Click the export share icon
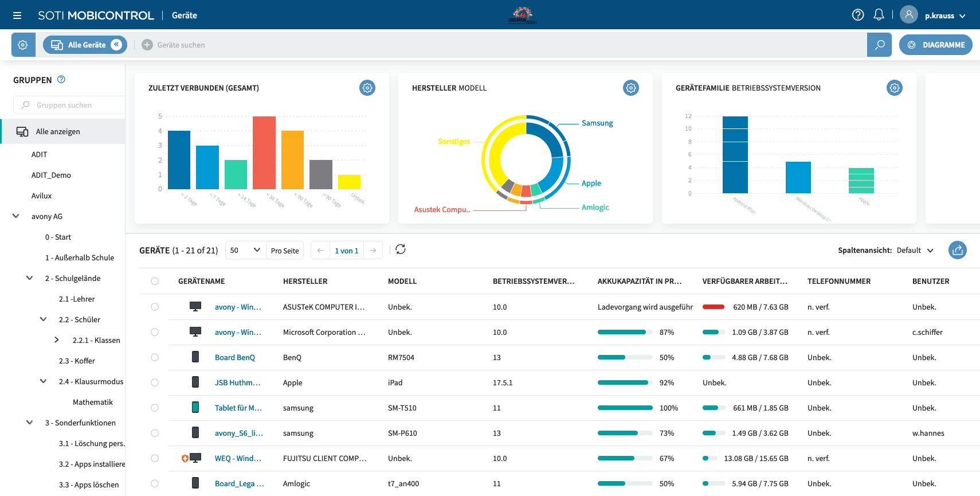Viewport: 980px width, 496px height. [957, 250]
